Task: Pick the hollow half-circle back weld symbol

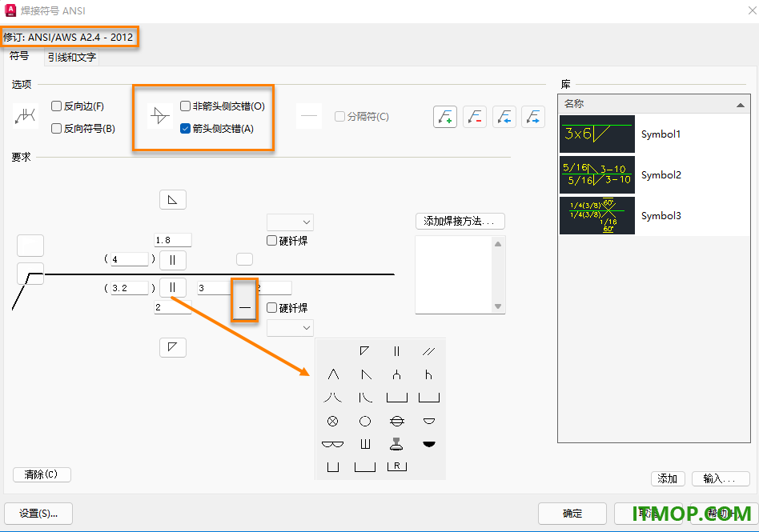Action: (429, 422)
